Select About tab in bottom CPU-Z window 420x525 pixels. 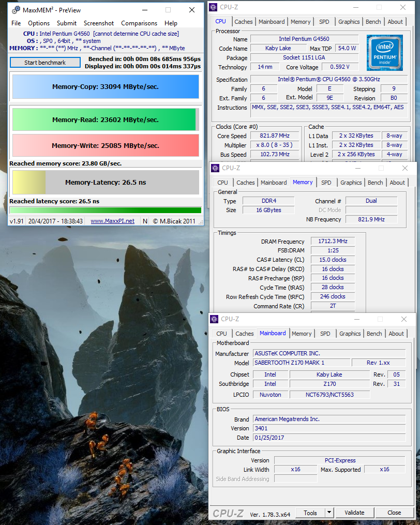coord(396,334)
